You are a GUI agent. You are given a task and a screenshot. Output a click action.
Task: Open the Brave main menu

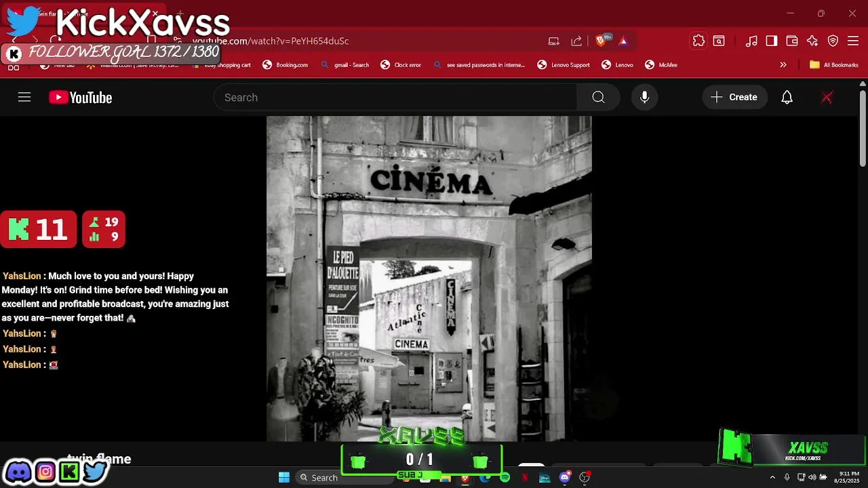(853, 41)
